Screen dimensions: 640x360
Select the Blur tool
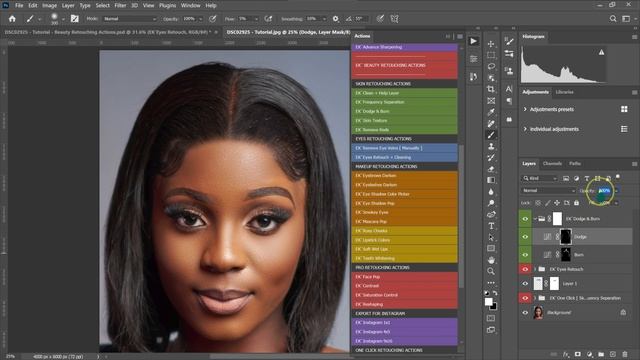(491, 191)
